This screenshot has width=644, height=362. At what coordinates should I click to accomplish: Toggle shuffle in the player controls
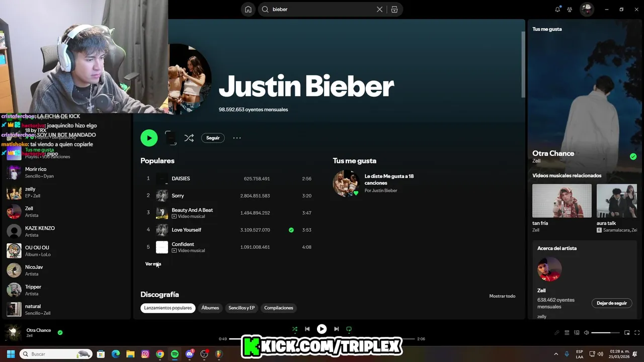(x=295, y=329)
